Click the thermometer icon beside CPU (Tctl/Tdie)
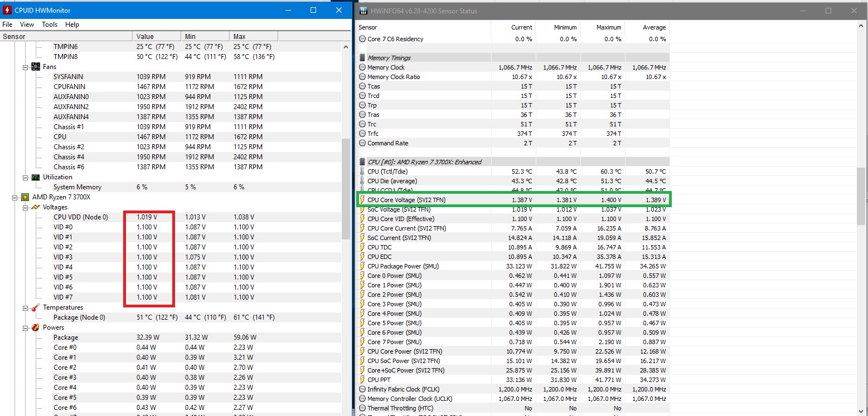The image size is (868, 416). coord(362,172)
